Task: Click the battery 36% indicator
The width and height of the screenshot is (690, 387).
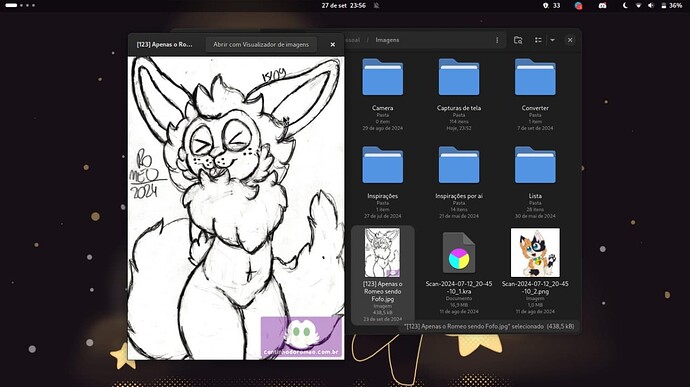Action: tap(672, 6)
